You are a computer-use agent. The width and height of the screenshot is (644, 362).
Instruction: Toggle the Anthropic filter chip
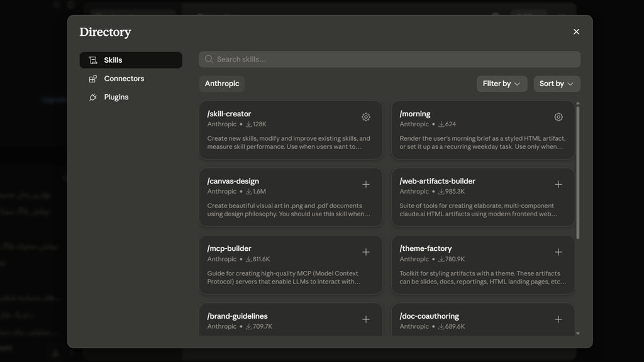(x=222, y=84)
